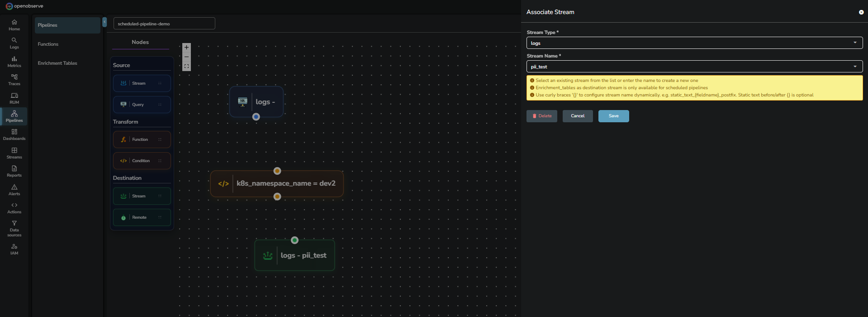Delete the associated stream node
This screenshot has width=868, height=317.
pos(541,116)
